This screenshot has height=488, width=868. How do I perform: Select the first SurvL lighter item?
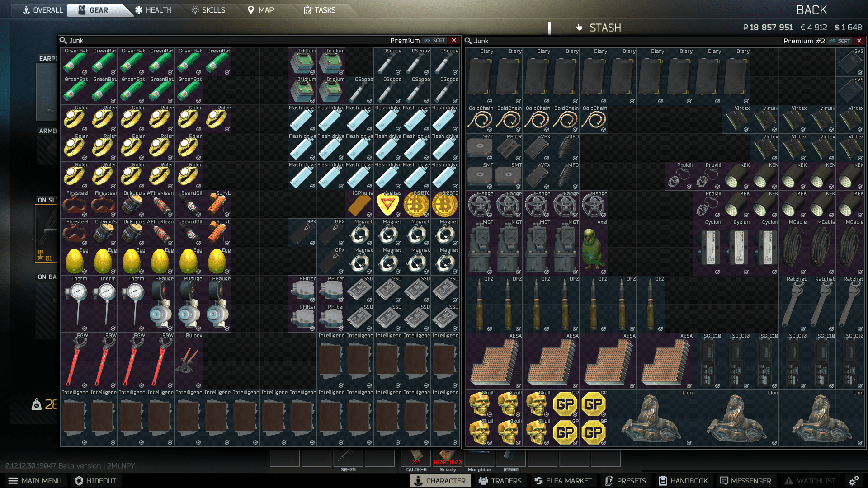[x=217, y=204]
